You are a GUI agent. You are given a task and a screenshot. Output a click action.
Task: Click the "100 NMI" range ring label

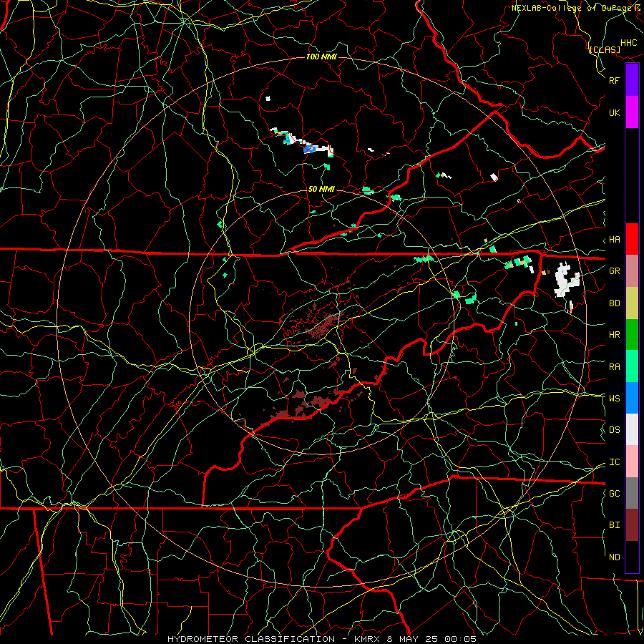pos(321,57)
